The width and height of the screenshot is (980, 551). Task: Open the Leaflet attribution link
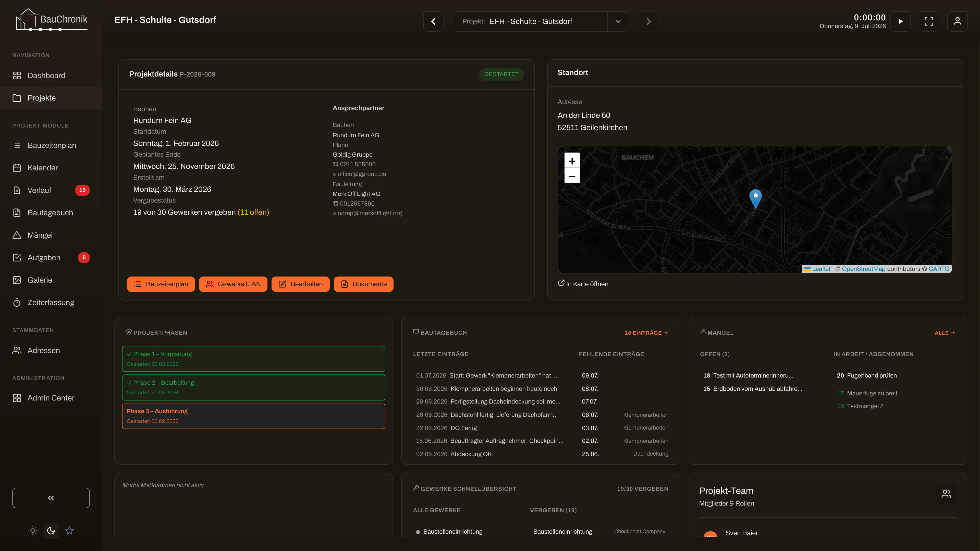click(817, 269)
